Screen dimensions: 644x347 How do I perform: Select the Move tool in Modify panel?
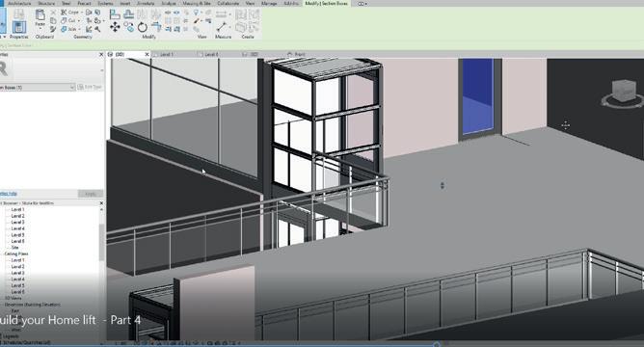point(115,27)
